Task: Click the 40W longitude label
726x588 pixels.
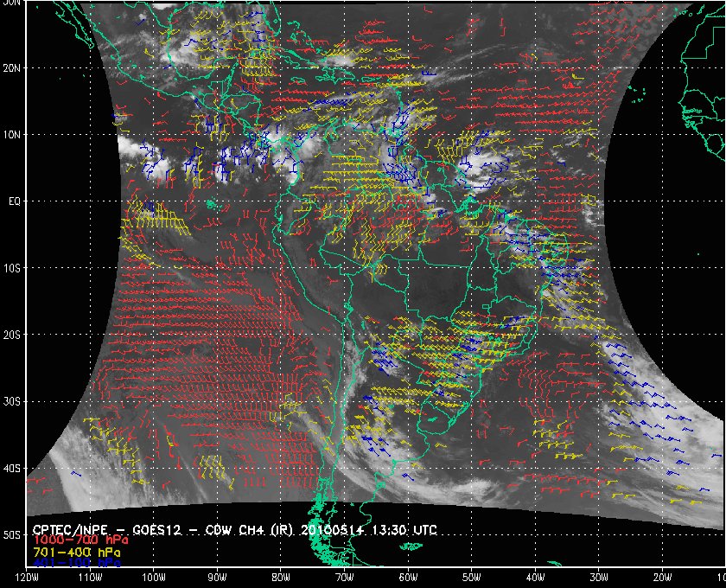Action: tap(535, 578)
